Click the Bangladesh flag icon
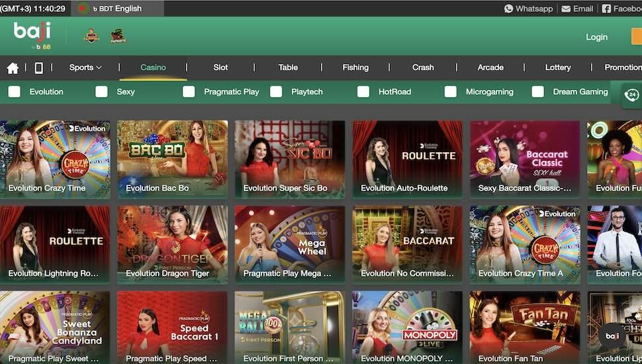Viewport: 642px width, 364px height. click(83, 8)
